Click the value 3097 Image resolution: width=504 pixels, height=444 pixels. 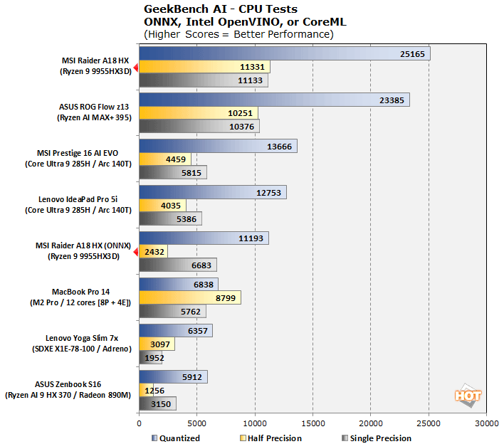(160, 344)
